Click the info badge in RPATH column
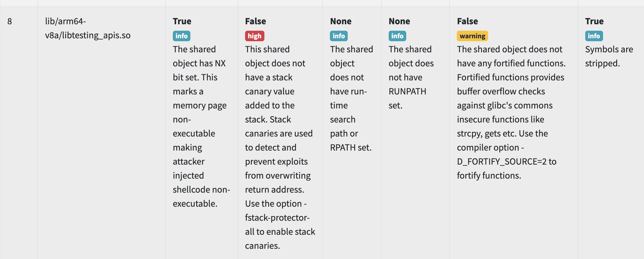The width and height of the screenshot is (644, 259). pos(339,36)
